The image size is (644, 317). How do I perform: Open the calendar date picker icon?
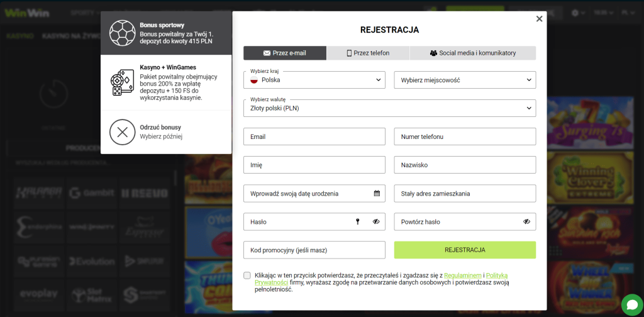377,194
